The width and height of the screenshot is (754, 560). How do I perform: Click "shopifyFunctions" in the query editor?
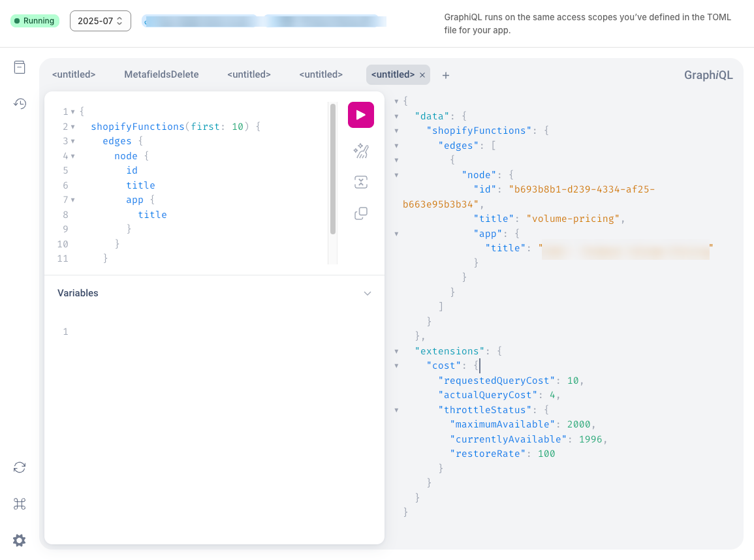[138, 127]
